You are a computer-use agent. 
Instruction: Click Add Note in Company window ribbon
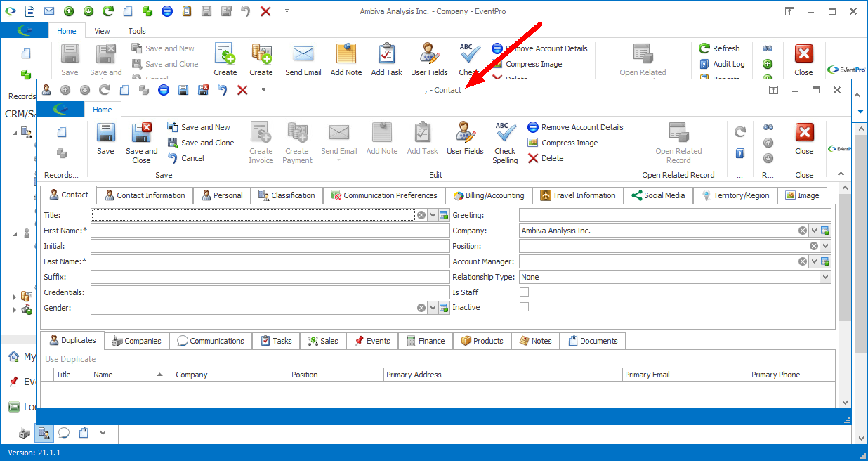(346, 60)
